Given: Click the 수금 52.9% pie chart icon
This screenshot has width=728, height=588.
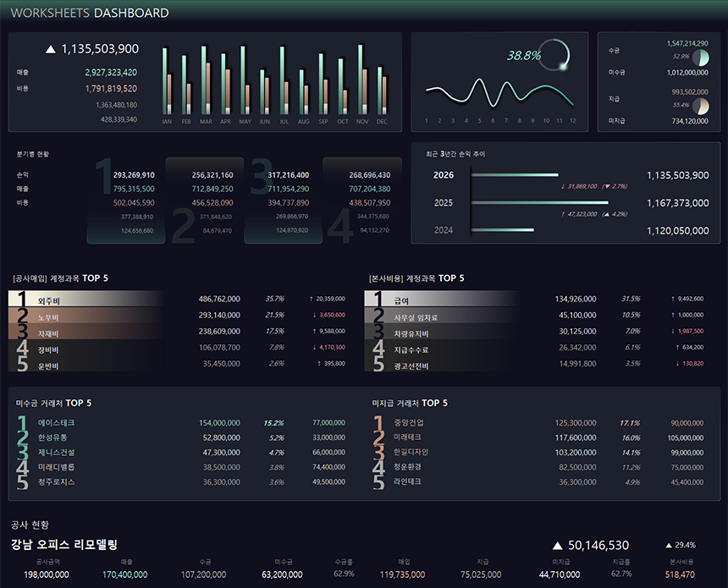Looking at the screenshot, I should [x=701, y=58].
